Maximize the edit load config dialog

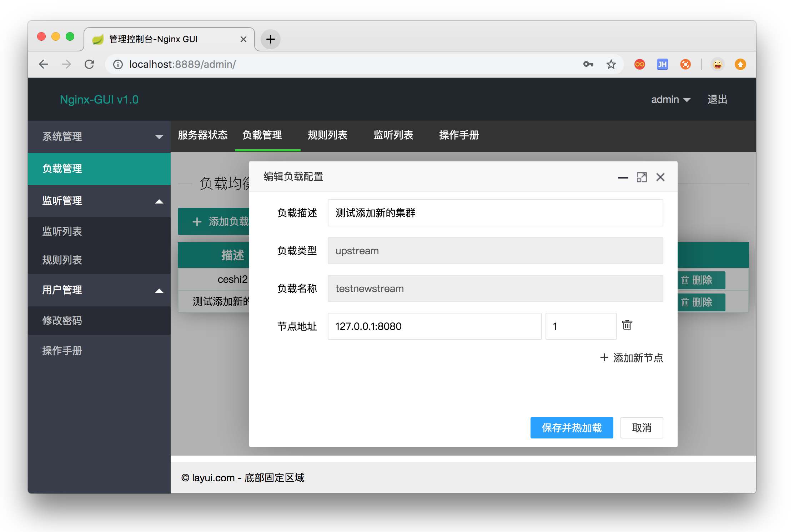coord(642,177)
